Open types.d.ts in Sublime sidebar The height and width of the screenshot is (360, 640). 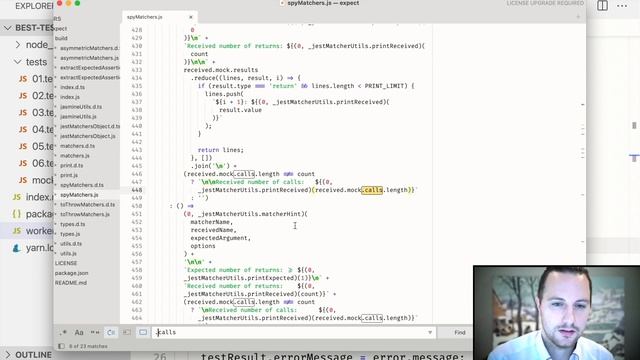coord(73,224)
